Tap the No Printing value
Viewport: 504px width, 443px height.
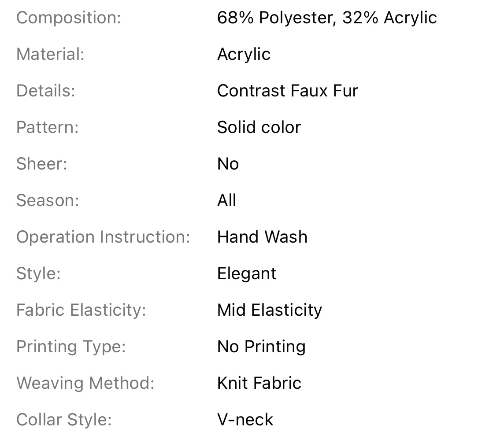[x=261, y=347]
